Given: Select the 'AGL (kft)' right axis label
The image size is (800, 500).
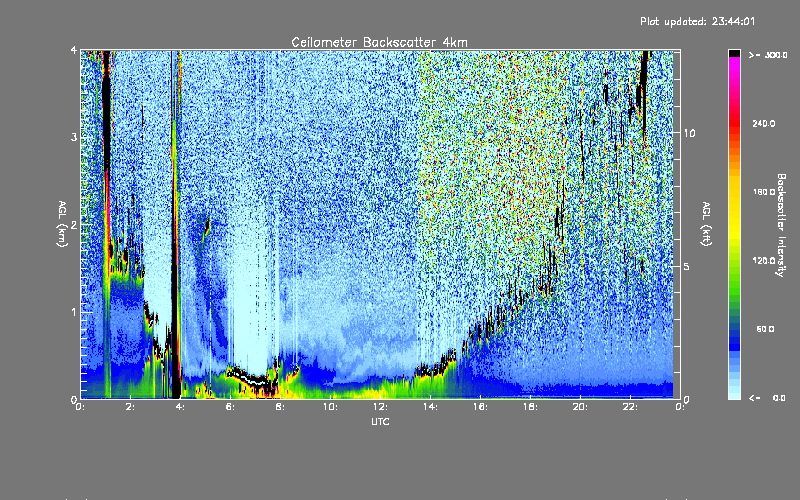Looking at the screenshot, I should pyautogui.click(x=707, y=224).
